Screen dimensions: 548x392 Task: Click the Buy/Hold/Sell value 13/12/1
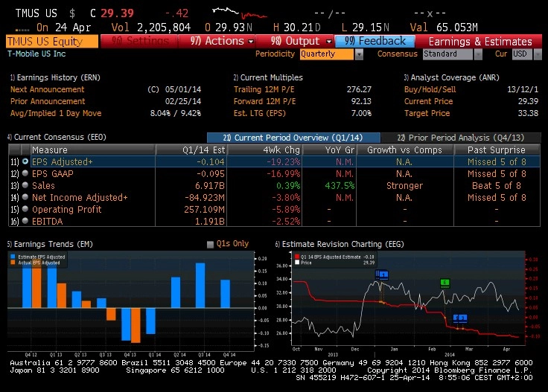[x=523, y=89]
